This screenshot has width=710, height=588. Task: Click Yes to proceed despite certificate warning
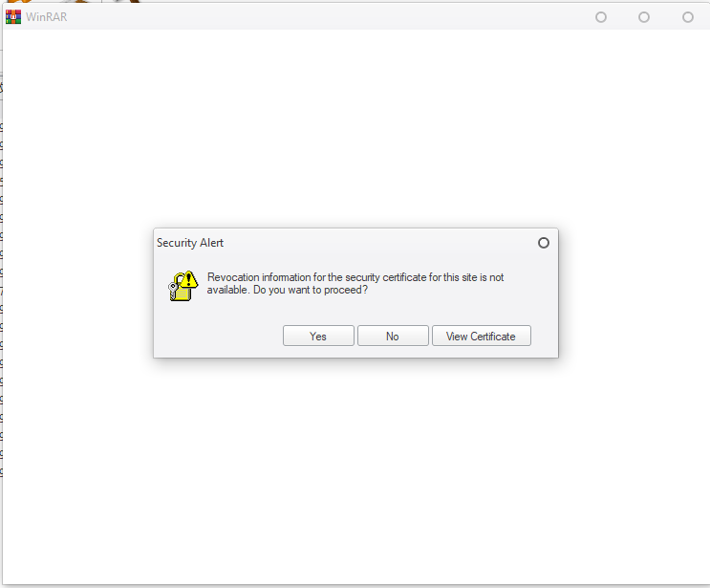coord(318,336)
